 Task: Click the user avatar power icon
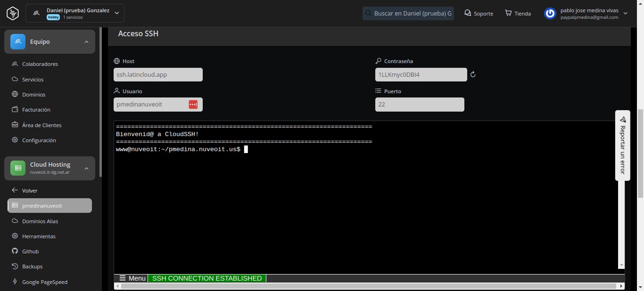(550, 14)
